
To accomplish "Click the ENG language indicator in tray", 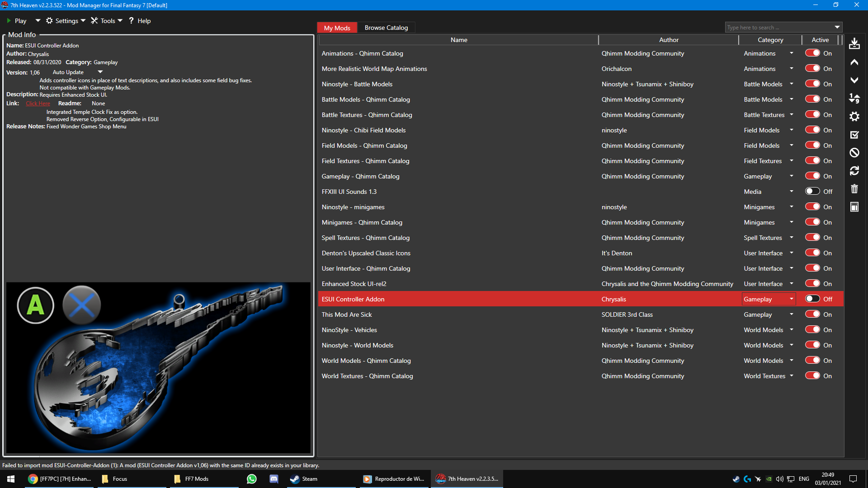I will coord(804,479).
